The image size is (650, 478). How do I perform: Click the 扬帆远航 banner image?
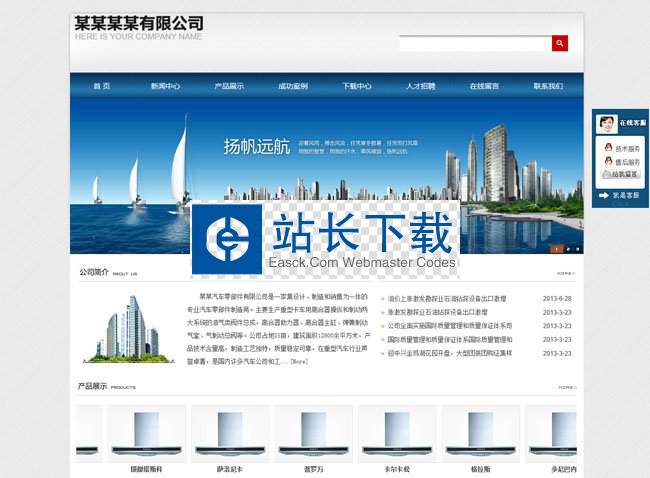tap(327, 176)
